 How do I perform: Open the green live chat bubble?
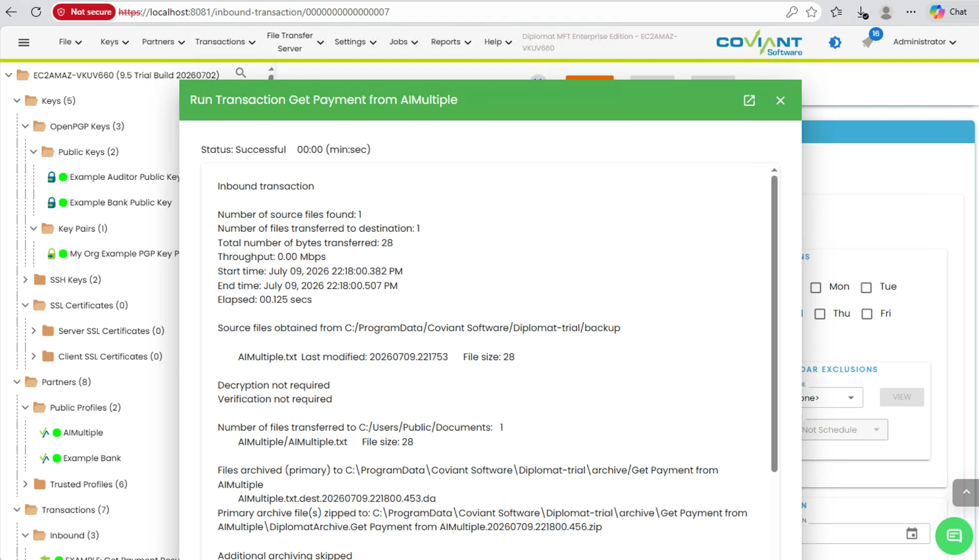[x=954, y=536]
